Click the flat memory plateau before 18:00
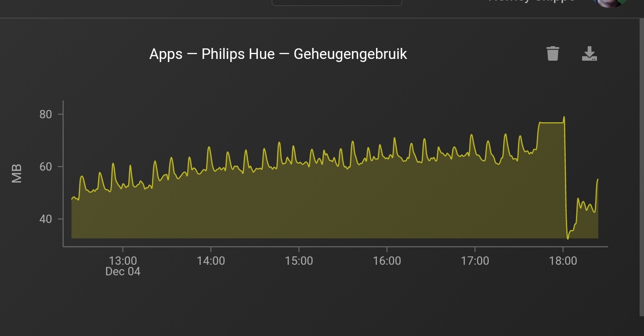Screen dimensions: 644x336 click(x=551, y=123)
